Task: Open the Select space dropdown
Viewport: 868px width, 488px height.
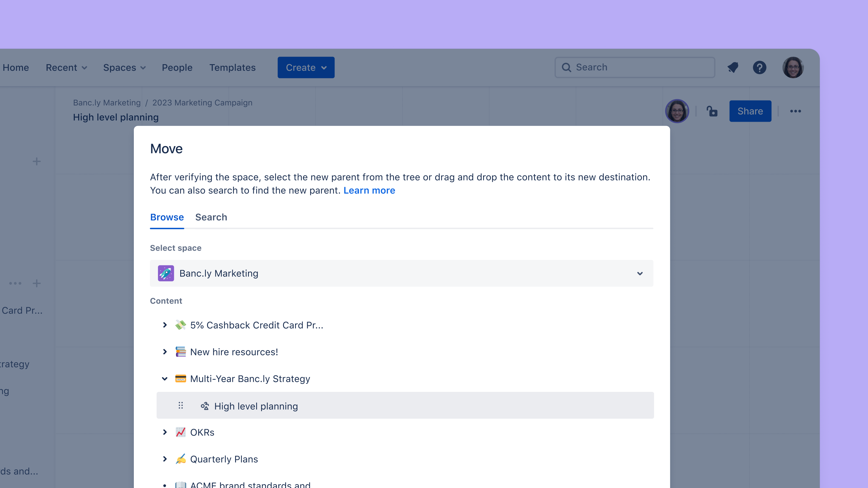Action: tap(401, 273)
